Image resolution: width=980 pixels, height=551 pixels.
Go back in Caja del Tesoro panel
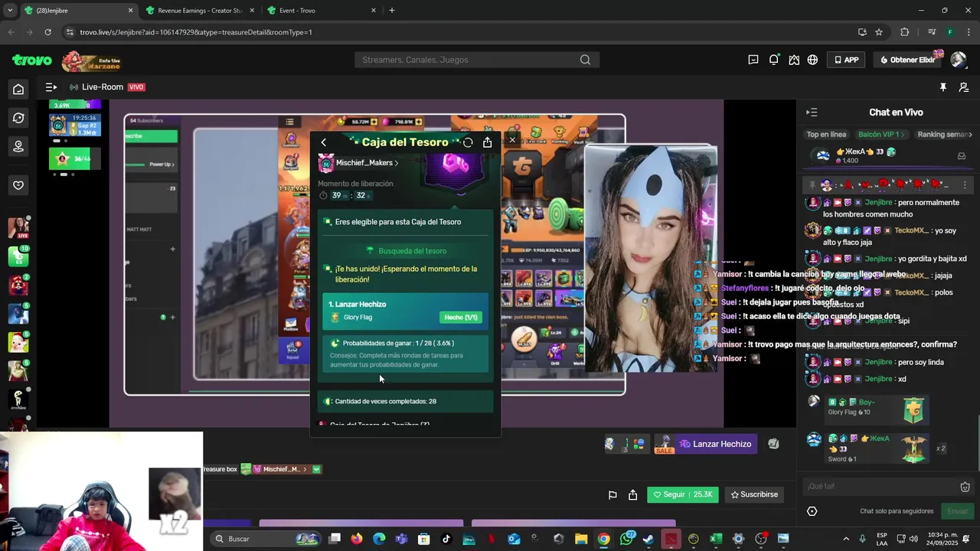[x=323, y=142]
